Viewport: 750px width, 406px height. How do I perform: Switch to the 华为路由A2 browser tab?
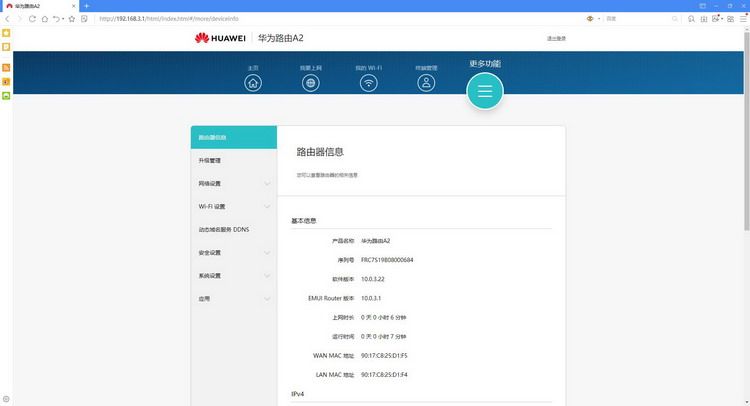(39, 6)
